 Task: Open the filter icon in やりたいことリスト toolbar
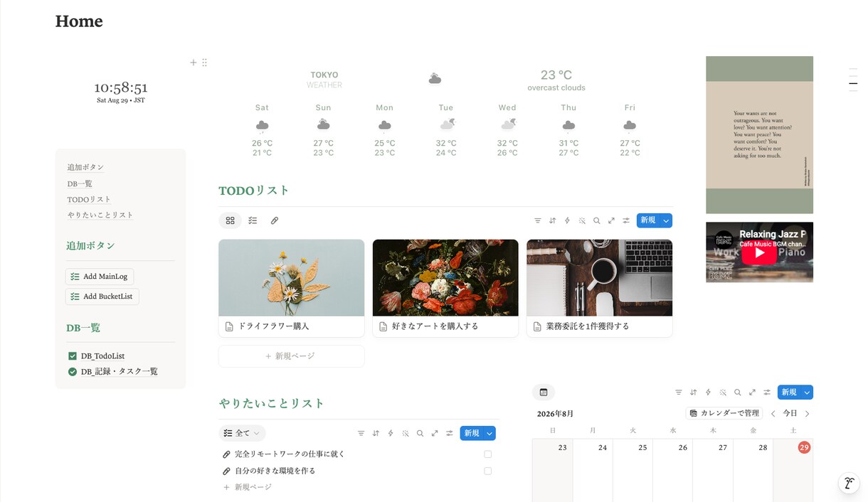point(361,433)
